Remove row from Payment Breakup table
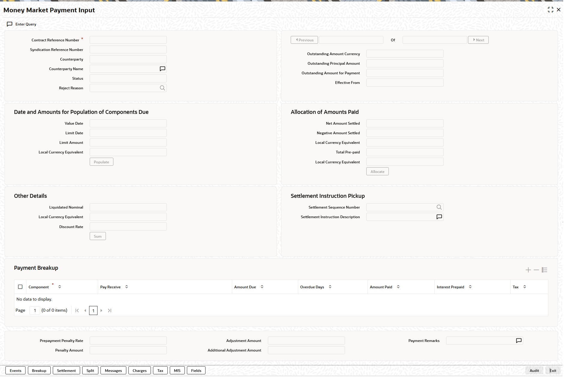 click(x=536, y=270)
